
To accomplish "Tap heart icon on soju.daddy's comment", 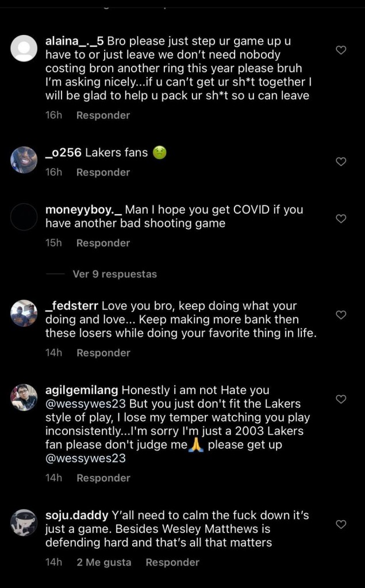I will tap(341, 524).
